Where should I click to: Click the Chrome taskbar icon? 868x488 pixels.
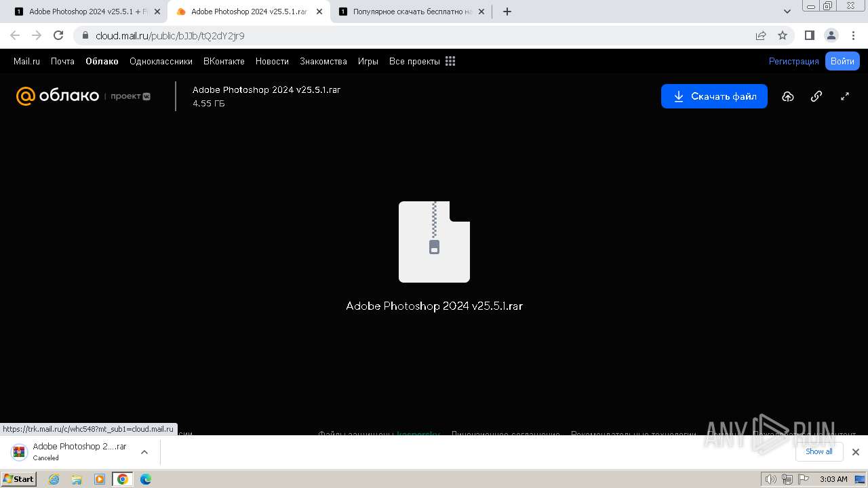coord(122,479)
